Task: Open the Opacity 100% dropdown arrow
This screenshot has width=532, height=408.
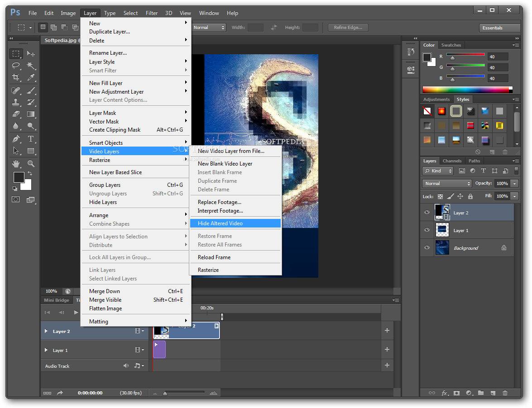Action: [x=515, y=183]
